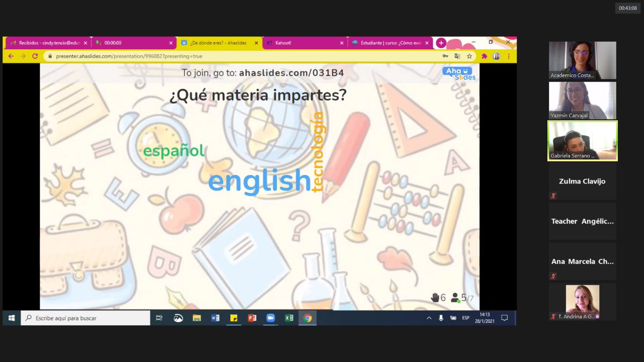The width and height of the screenshot is (644, 362).
Task: Click the participants count icon
Action: (455, 298)
